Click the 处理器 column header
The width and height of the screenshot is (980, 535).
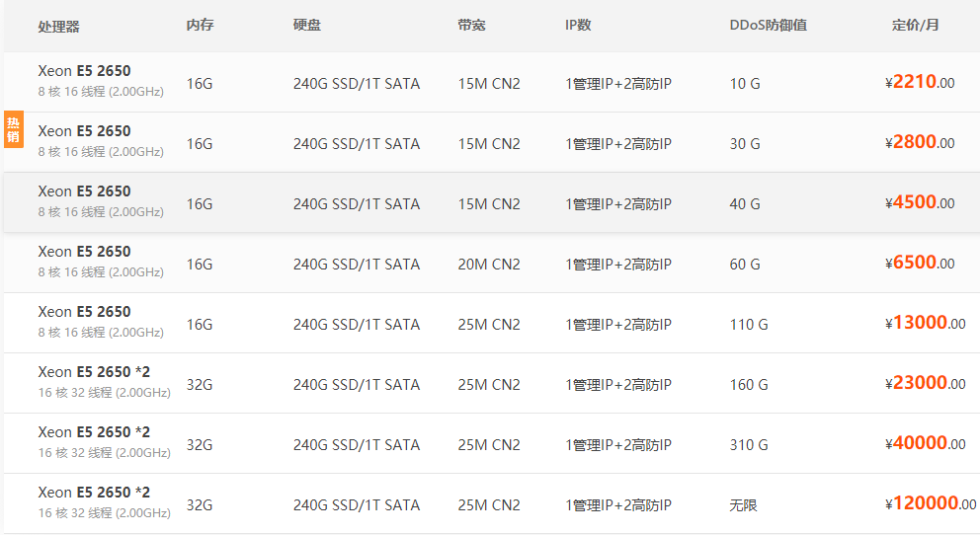tap(58, 27)
